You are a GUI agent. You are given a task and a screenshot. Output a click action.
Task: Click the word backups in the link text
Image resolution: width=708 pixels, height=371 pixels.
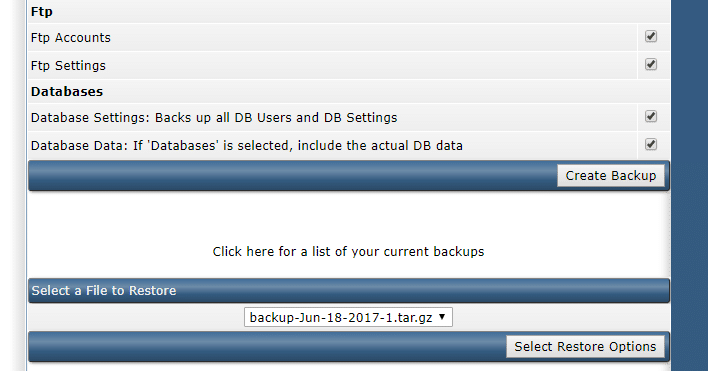point(459,251)
